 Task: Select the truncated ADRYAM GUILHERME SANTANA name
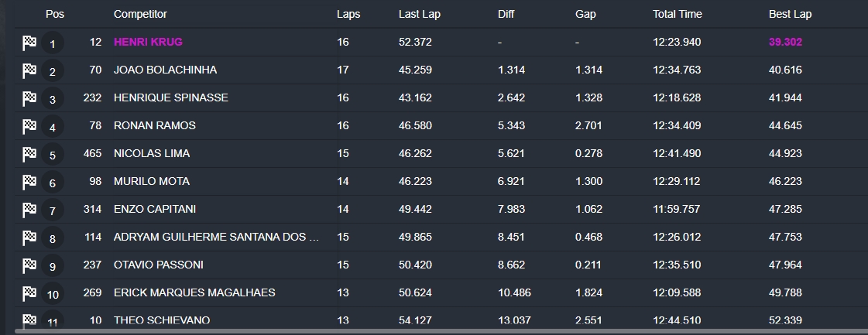pyautogui.click(x=217, y=238)
